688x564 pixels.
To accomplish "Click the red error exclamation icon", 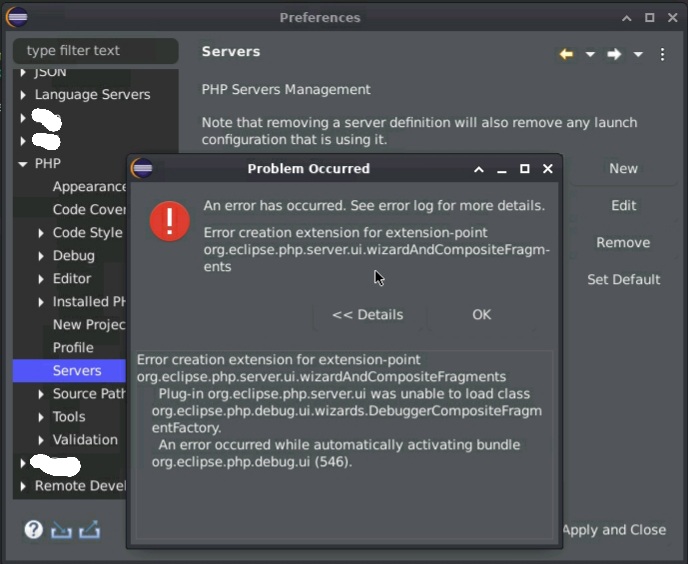I will 170,221.
